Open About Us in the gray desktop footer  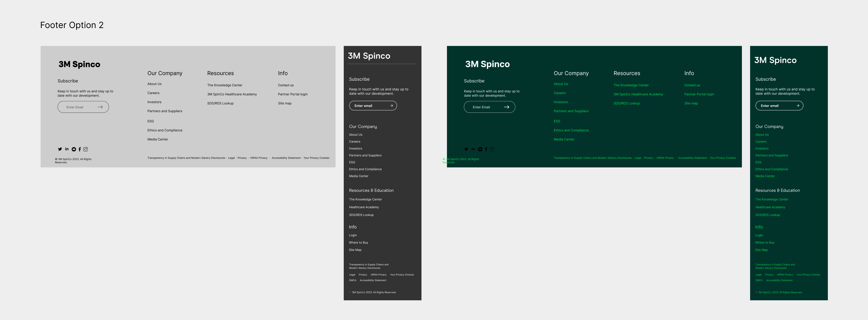click(154, 84)
